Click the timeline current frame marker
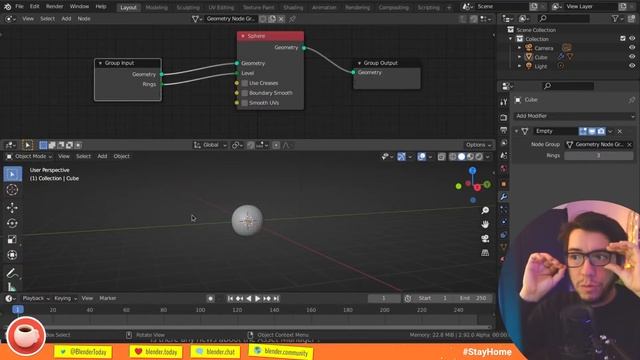 (18, 310)
